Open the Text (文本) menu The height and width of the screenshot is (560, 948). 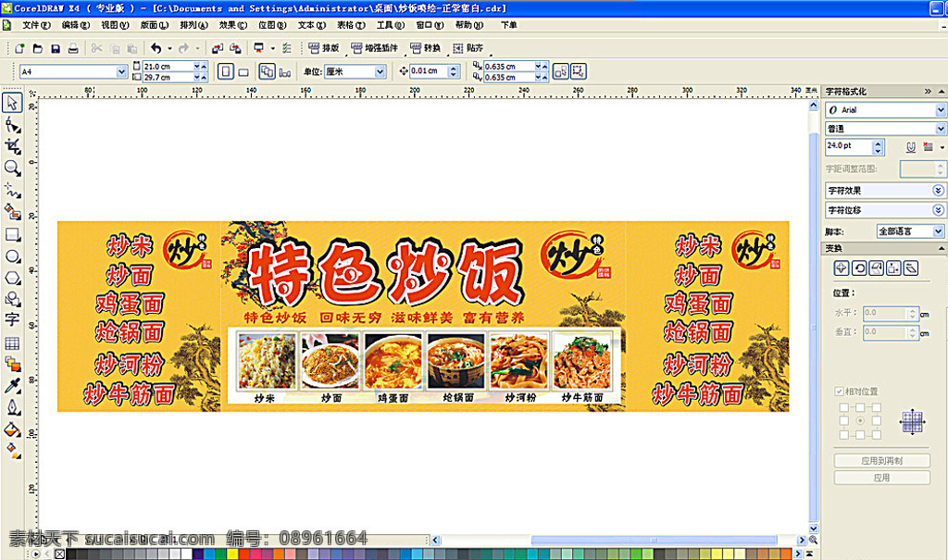(x=311, y=25)
